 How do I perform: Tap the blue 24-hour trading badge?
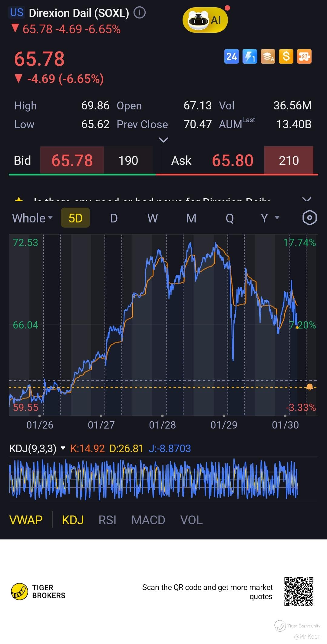pyautogui.click(x=231, y=56)
